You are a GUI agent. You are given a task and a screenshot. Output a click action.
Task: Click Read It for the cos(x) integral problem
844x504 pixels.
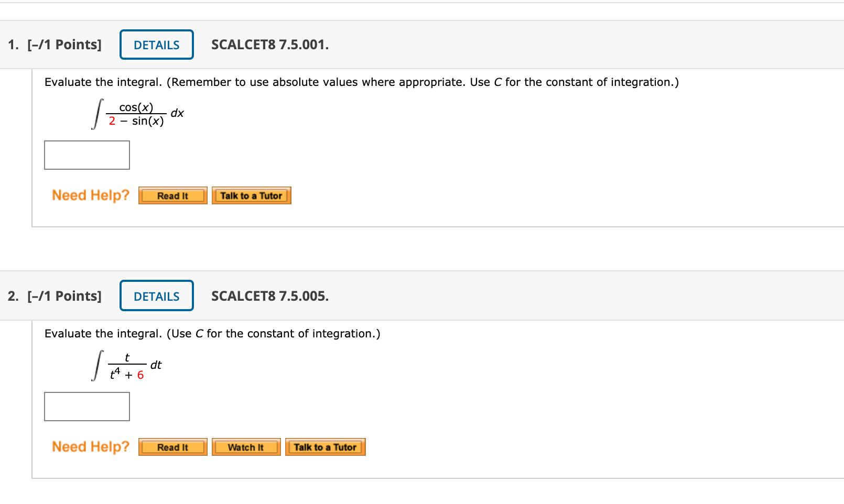[172, 195]
